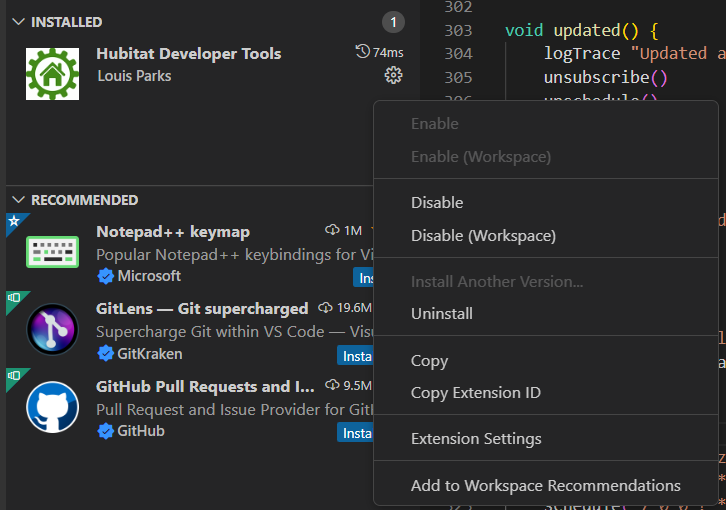Click the Louis Parks publisher name
Viewport: 726px width, 510px height.
pos(134,76)
